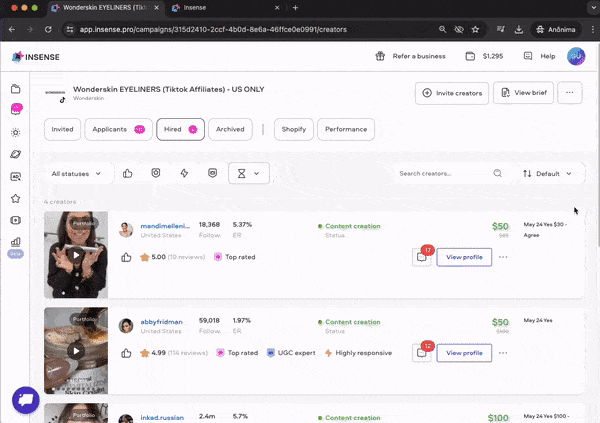
Task: Open the abbyfridman profile link
Action: point(161,322)
